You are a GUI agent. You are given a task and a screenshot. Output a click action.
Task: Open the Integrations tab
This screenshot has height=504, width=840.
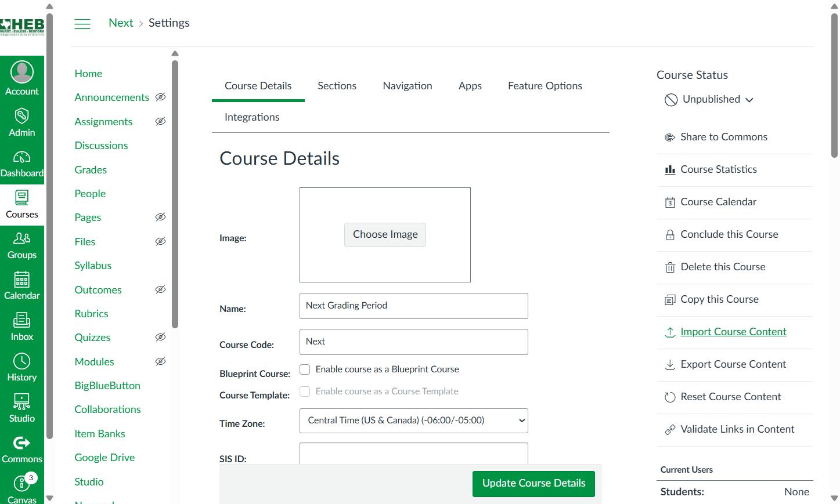tap(252, 117)
